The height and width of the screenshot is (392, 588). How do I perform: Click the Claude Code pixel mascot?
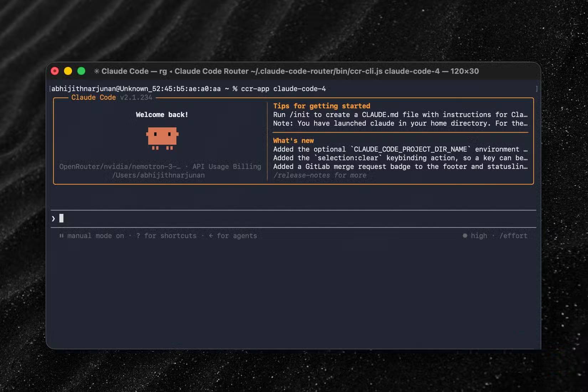[x=162, y=138]
